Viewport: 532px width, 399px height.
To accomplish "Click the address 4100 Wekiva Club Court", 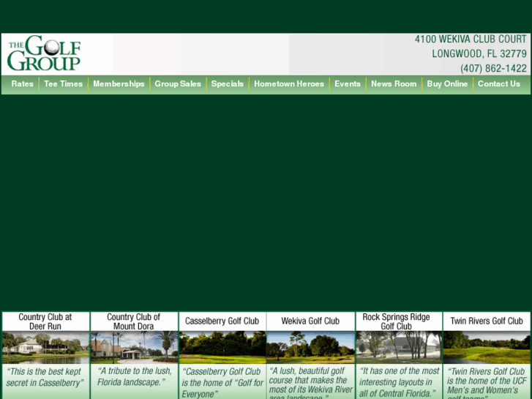I will tap(471, 39).
